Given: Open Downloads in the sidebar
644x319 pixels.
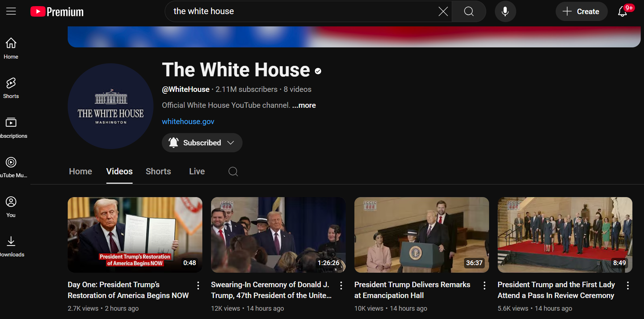Looking at the screenshot, I should coord(11,246).
